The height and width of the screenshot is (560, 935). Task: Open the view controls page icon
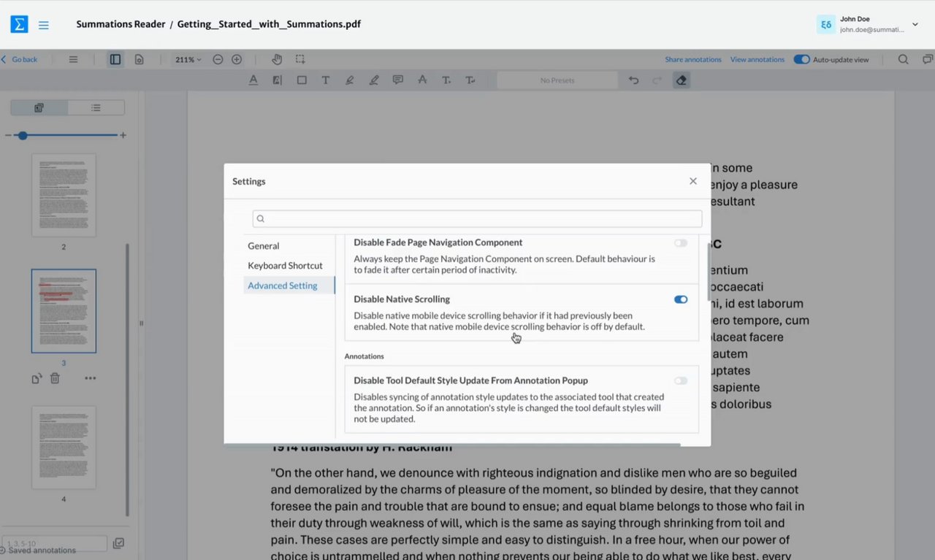[139, 59]
